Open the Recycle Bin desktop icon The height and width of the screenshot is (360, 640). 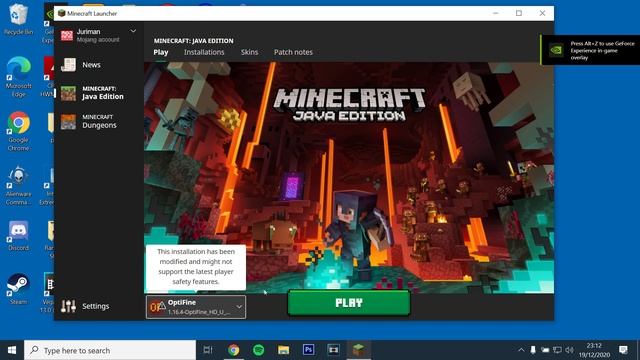coord(18,19)
